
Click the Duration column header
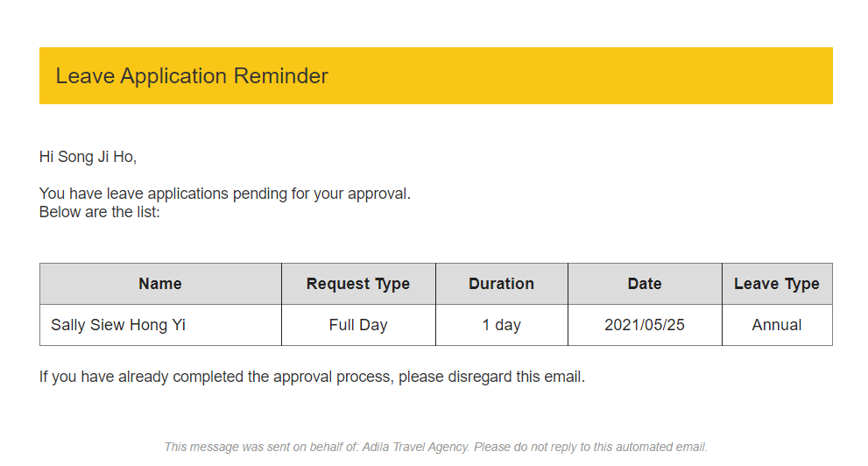click(x=502, y=284)
